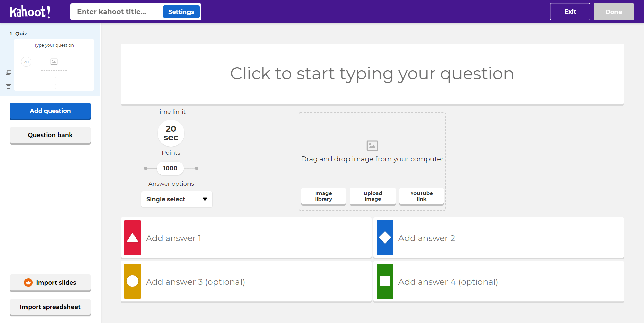Click Upload image

(372, 196)
